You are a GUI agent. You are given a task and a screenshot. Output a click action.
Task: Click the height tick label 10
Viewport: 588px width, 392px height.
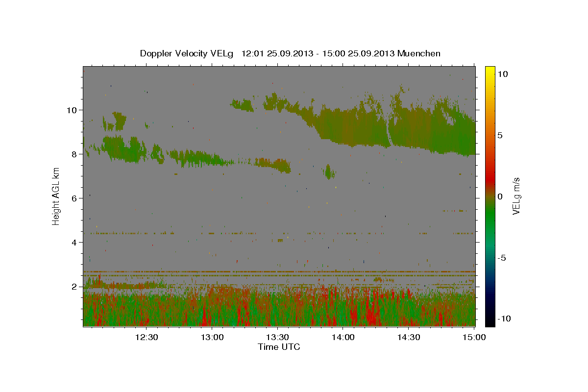[x=72, y=110]
